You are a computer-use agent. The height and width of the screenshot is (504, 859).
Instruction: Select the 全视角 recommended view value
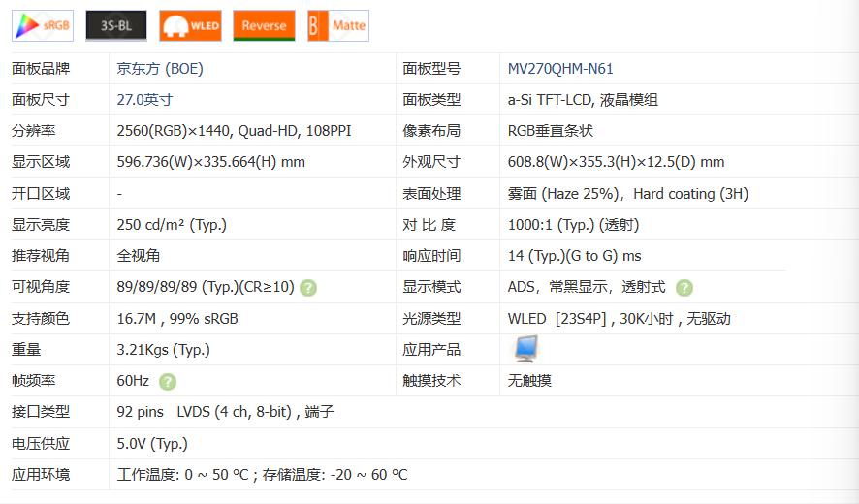coord(139,256)
